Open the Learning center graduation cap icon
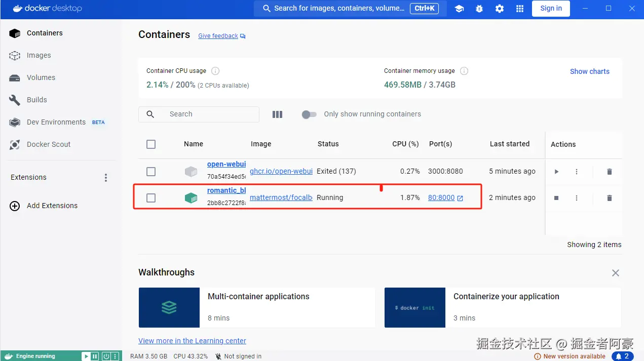 459,9
